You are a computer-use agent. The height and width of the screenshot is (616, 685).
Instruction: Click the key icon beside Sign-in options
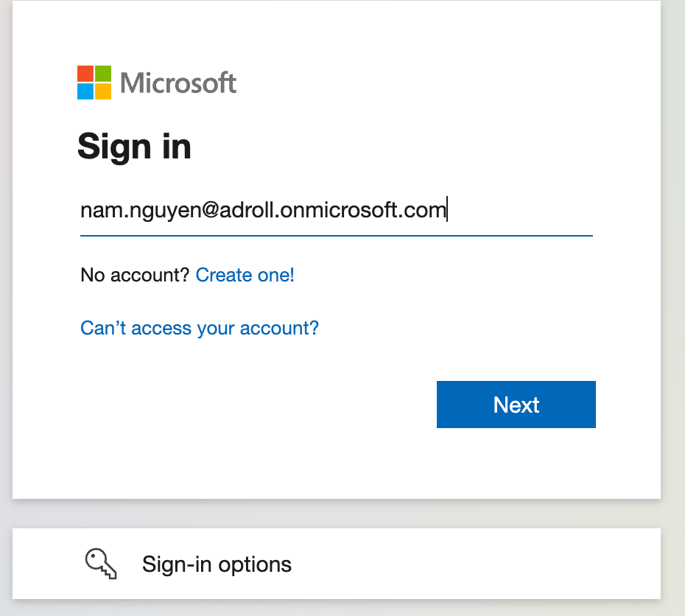(x=101, y=564)
